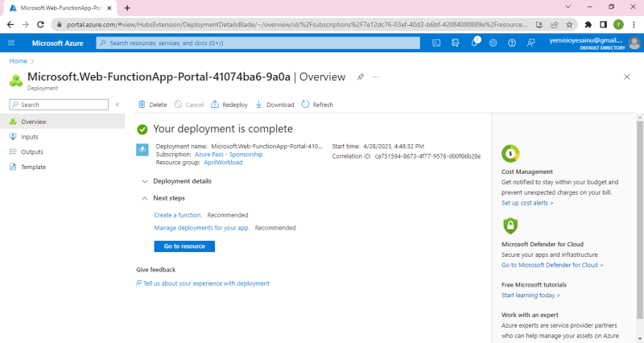Open the tab search chevron
This screenshot has height=343, width=644.
click(568, 6)
